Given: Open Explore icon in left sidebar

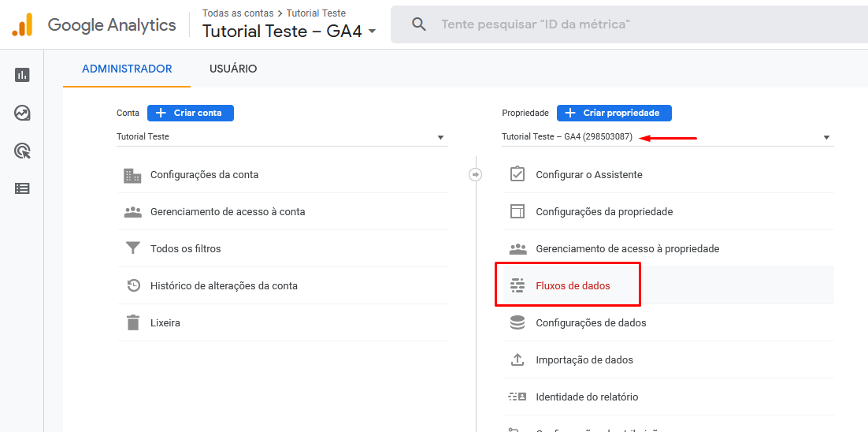Looking at the screenshot, I should [x=22, y=113].
